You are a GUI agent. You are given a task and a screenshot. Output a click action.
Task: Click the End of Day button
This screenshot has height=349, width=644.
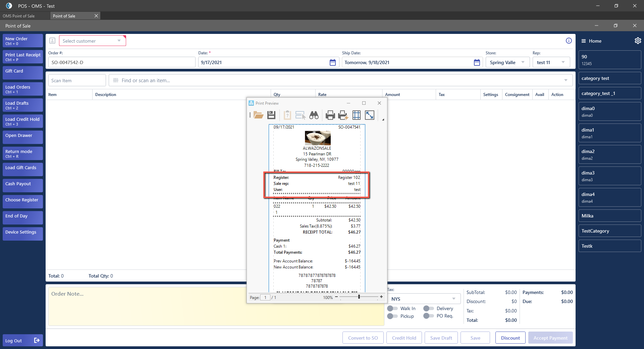[22, 217]
